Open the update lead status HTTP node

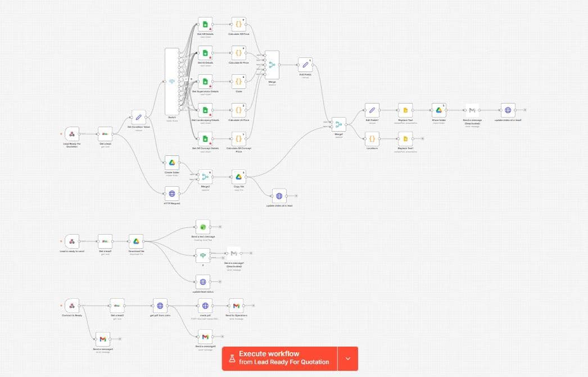[x=203, y=281]
